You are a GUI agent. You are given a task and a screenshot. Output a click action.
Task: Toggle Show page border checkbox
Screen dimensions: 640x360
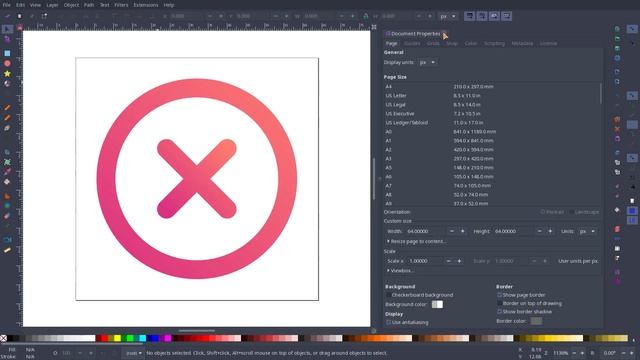point(499,295)
